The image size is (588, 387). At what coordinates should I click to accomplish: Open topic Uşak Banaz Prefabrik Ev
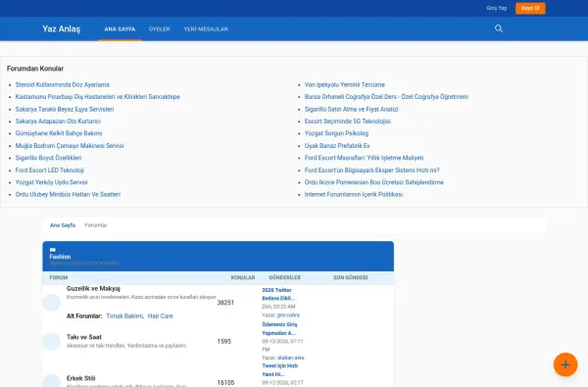[x=337, y=146]
